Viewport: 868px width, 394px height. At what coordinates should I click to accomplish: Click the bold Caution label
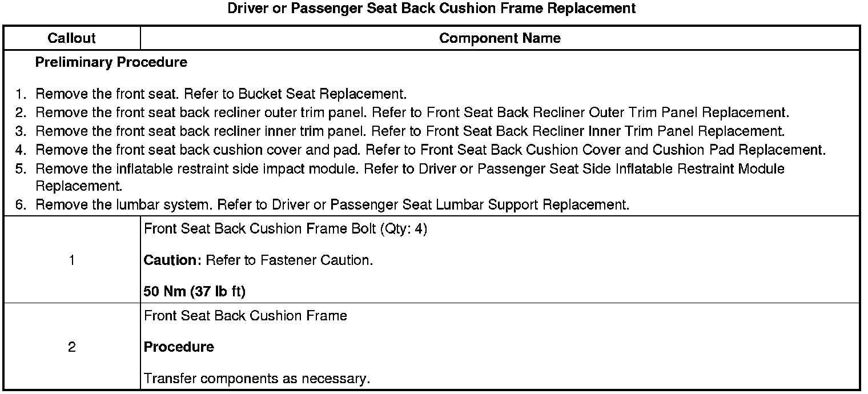[x=170, y=260]
